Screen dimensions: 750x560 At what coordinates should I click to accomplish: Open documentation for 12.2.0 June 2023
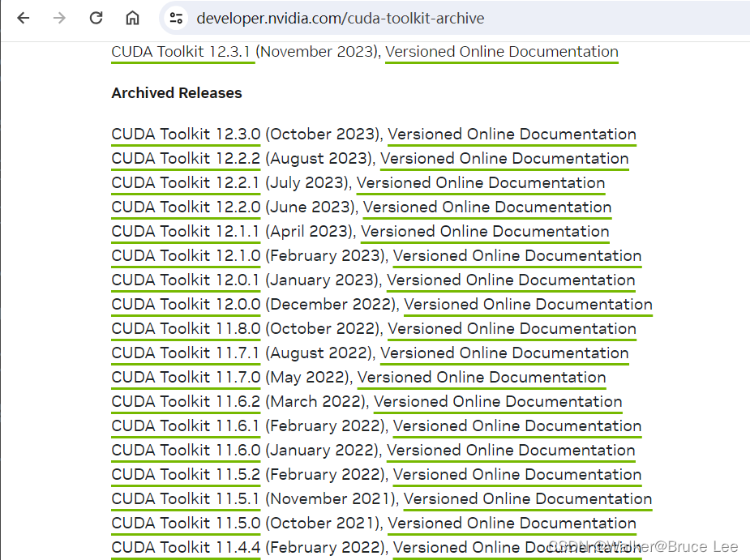point(487,207)
